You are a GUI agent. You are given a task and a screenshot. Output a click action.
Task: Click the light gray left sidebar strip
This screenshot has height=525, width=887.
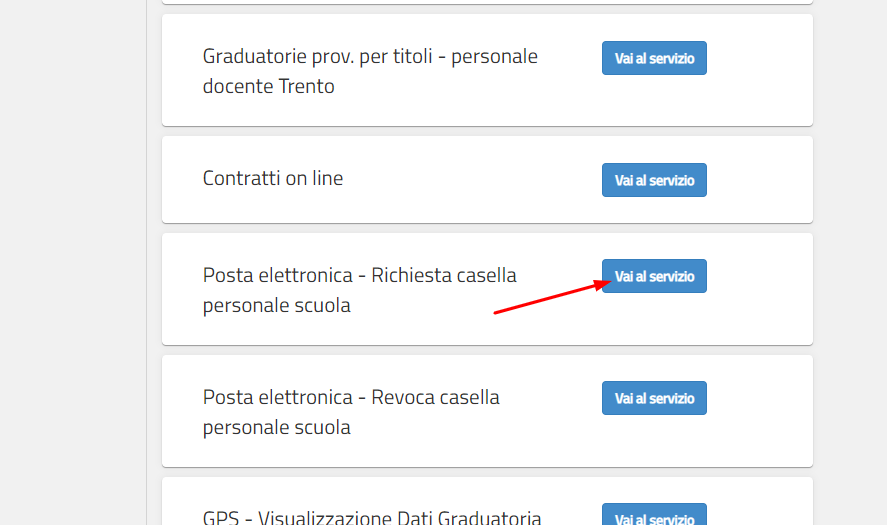tap(72, 262)
